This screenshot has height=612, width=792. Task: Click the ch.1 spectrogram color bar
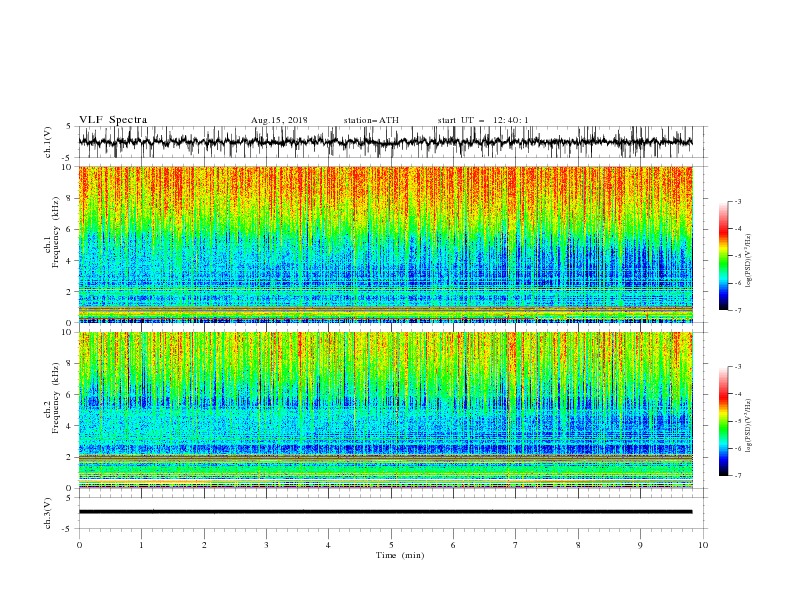click(723, 256)
